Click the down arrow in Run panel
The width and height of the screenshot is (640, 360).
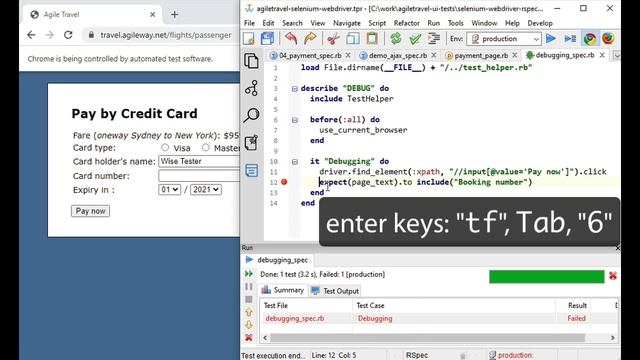[x=249, y=325]
